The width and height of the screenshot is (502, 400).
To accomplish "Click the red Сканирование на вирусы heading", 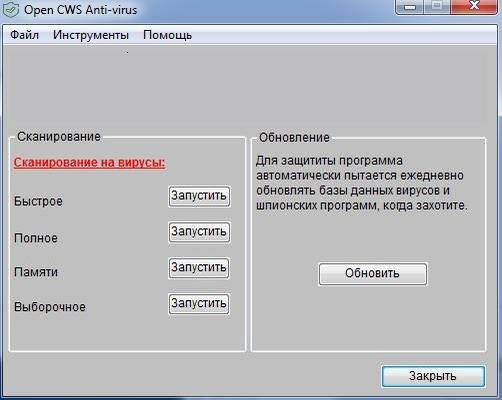I will tap(89, 163).
